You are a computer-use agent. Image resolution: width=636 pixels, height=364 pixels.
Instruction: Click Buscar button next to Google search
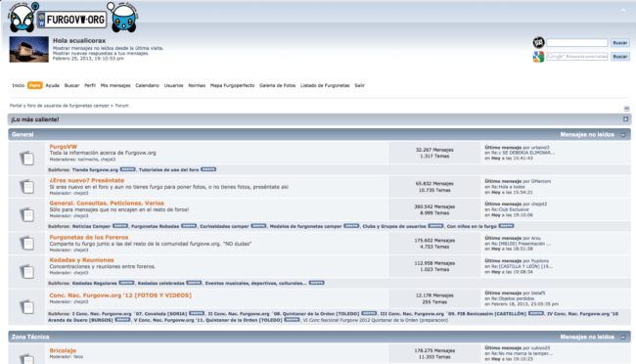tap(619, 57)
